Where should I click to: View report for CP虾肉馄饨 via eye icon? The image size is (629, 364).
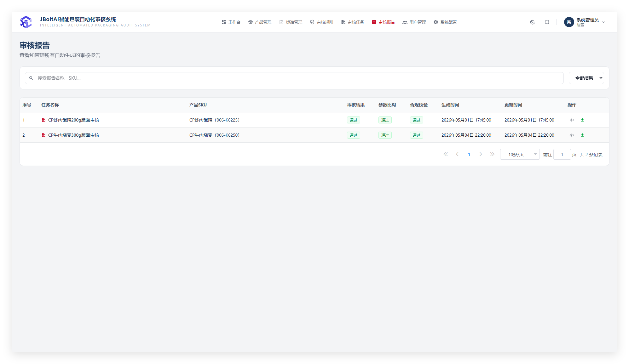tap(572, 120)
